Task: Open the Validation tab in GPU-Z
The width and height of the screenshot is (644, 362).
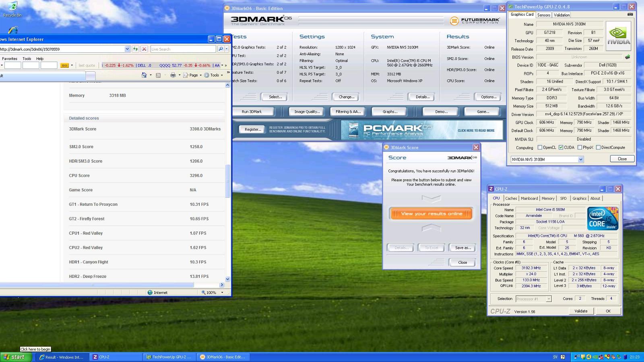Action: click(561, 15)
